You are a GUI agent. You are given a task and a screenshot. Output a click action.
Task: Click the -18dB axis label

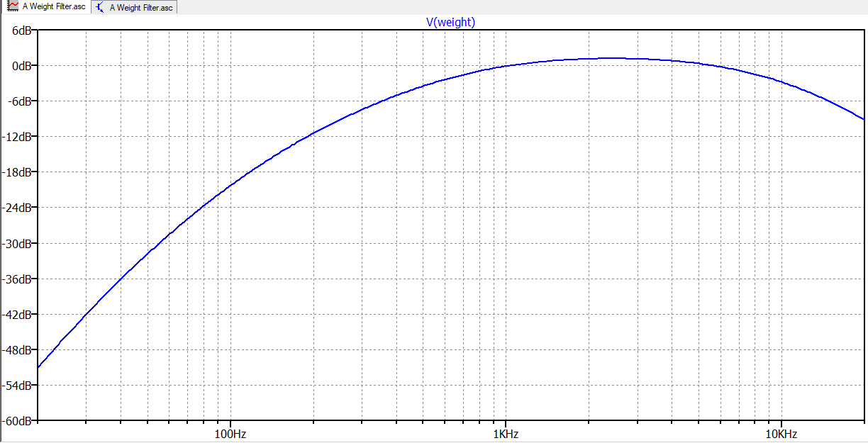pos(18,172)
